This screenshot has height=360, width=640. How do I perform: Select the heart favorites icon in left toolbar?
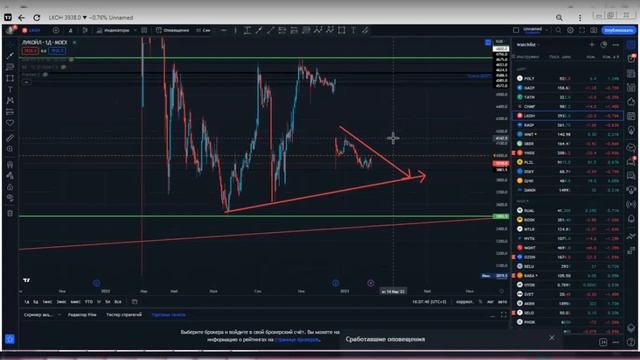coord(10,123)
